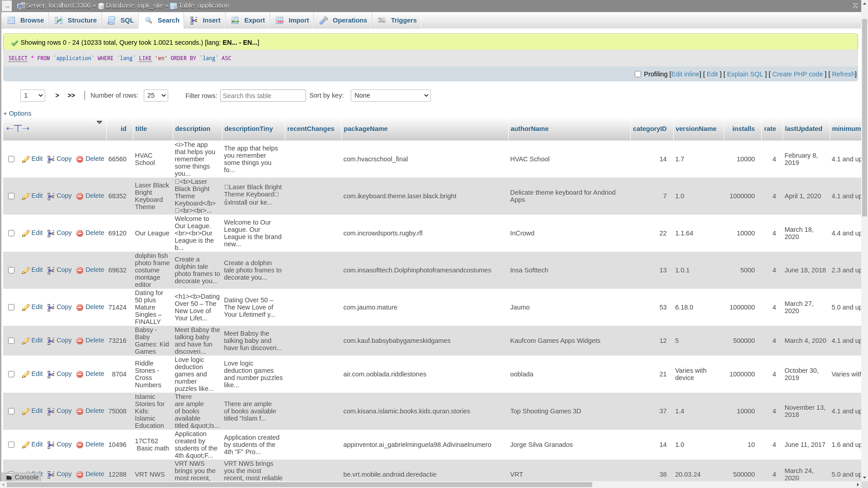Check the row checkbox for id 66560
The width and height of the screenshot is (868, 488).
(11, 159)
